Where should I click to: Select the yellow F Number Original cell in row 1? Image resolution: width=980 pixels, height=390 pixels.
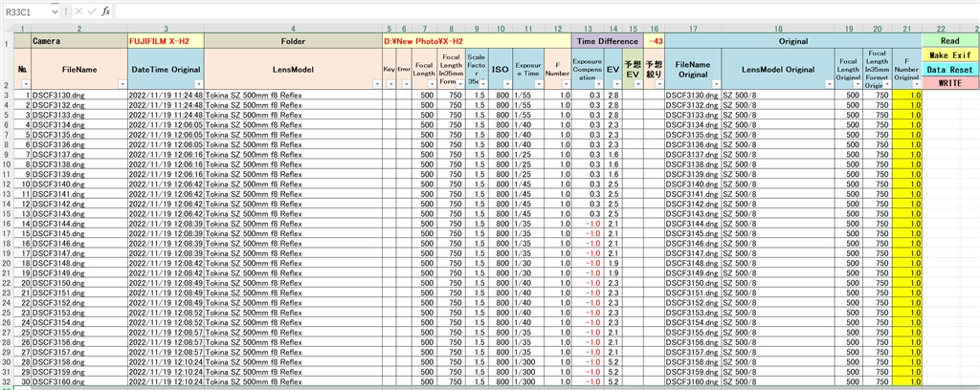coord(906,96)
